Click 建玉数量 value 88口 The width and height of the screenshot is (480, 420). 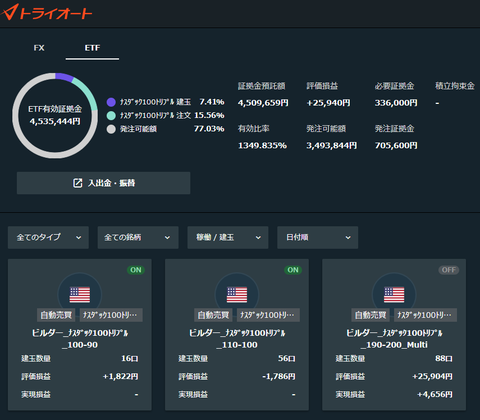click(444, 359)
